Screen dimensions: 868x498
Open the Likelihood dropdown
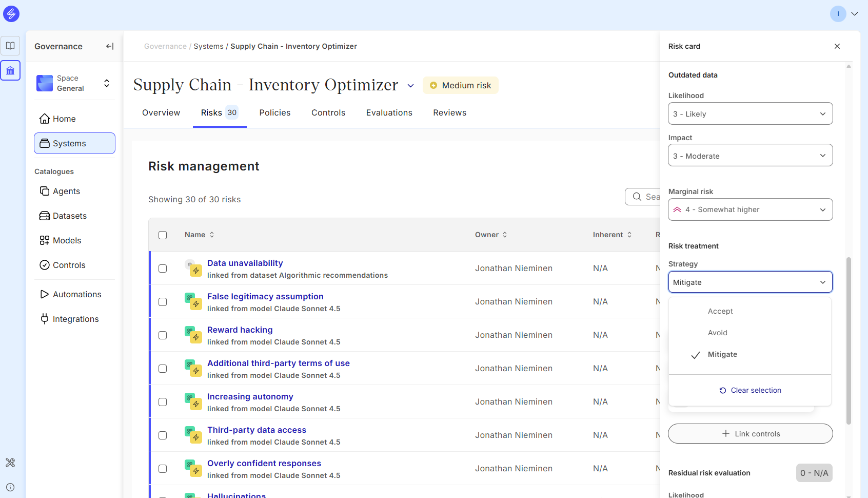pos(749,114)
